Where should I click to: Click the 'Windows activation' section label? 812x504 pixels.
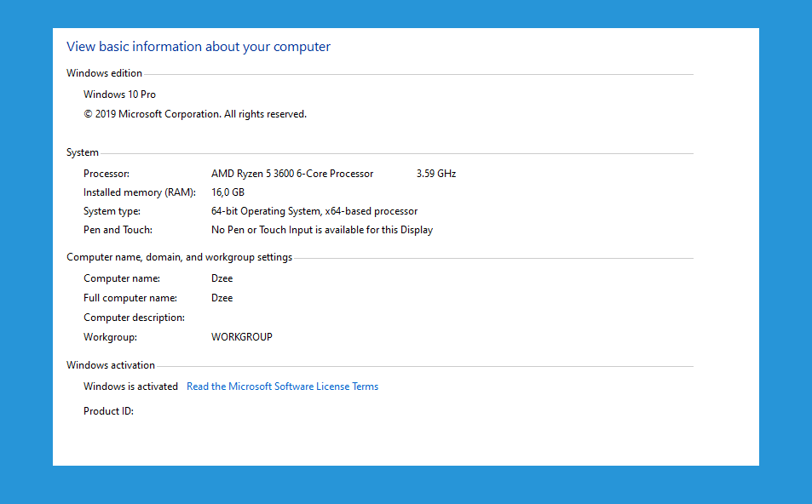(x=110, y=365)
